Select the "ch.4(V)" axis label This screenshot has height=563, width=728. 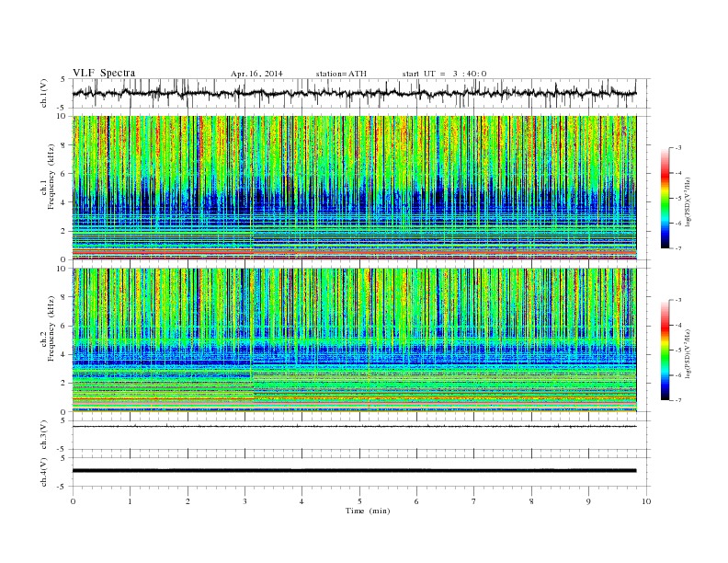tap(44, 472)
